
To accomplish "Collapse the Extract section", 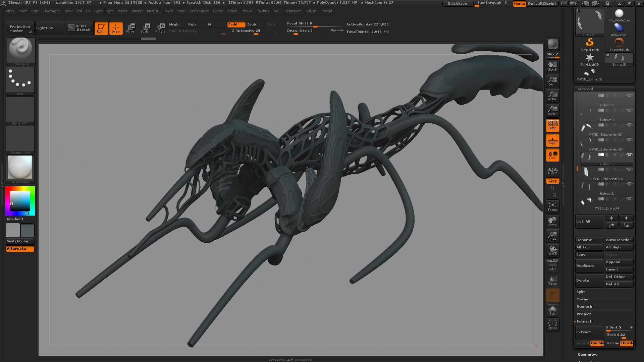I will click(584, 321).
